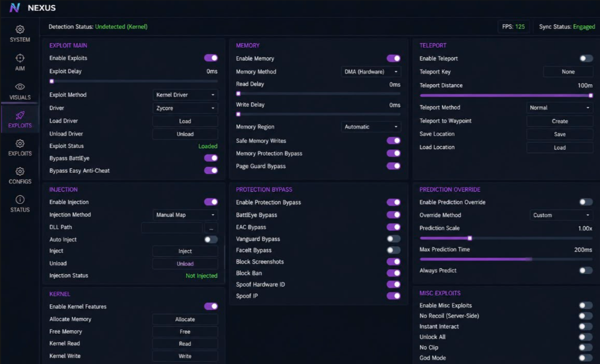Enable the No Clip switch
This screenshot has height=364, width=600.
(x=586, y=347)
